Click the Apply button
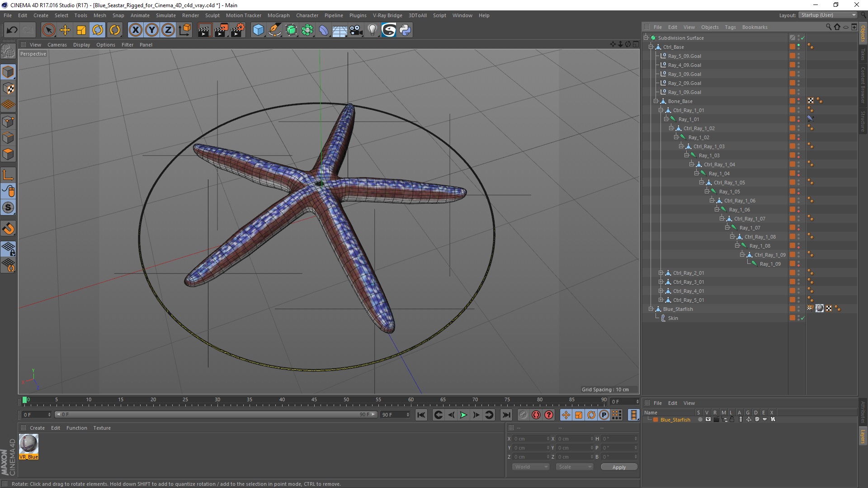This screenshot has width=868, height=488. coord(619,467)
